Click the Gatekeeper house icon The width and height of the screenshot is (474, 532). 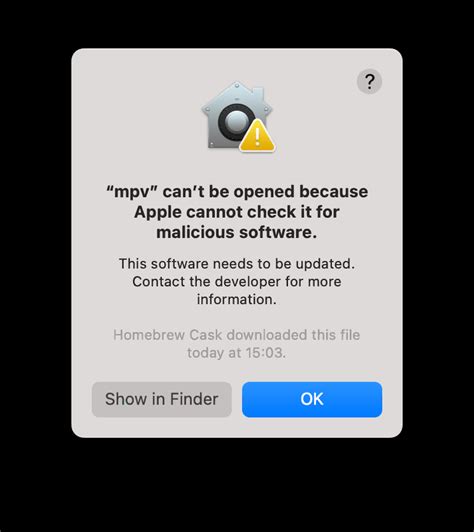pos(238,116)
